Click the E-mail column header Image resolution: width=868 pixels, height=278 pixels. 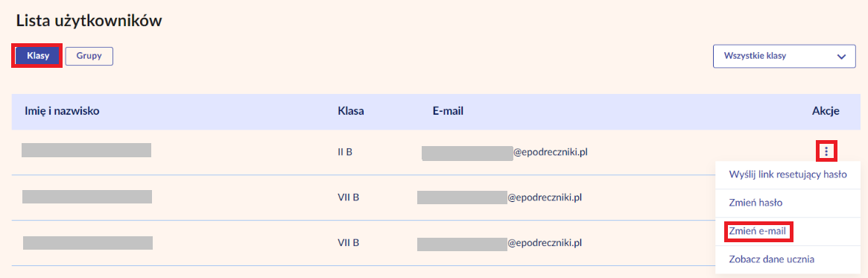click(x=448, y=111)
